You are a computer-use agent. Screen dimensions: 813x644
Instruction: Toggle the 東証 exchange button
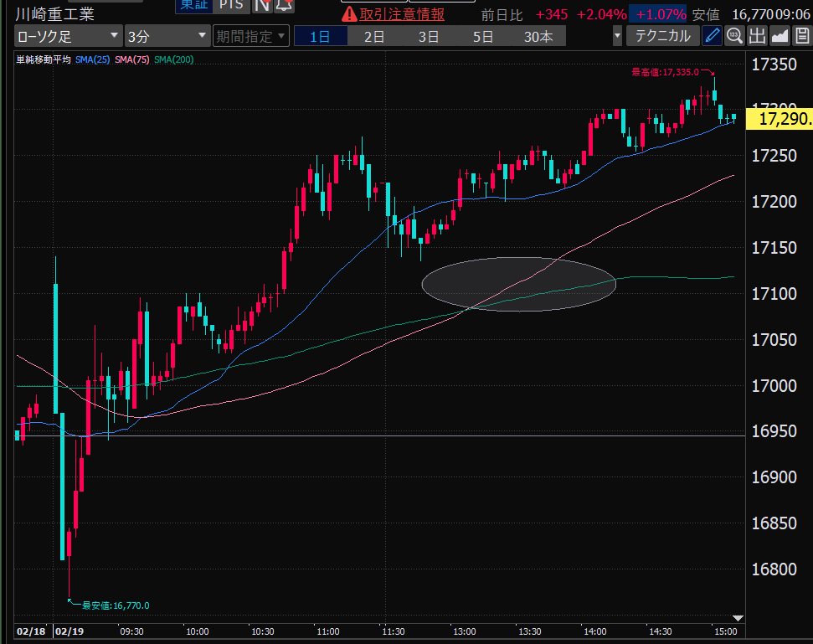pyautogui.click(x=193, y=5)
